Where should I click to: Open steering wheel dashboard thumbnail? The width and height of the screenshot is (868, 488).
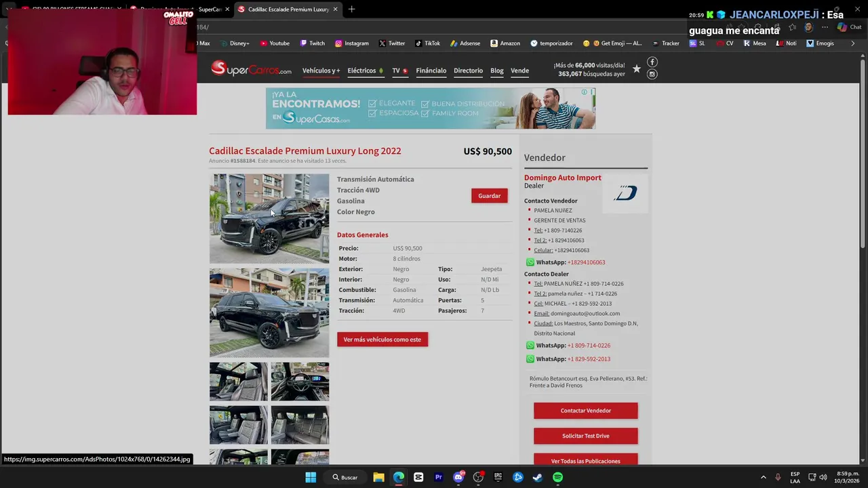[300, 382]
